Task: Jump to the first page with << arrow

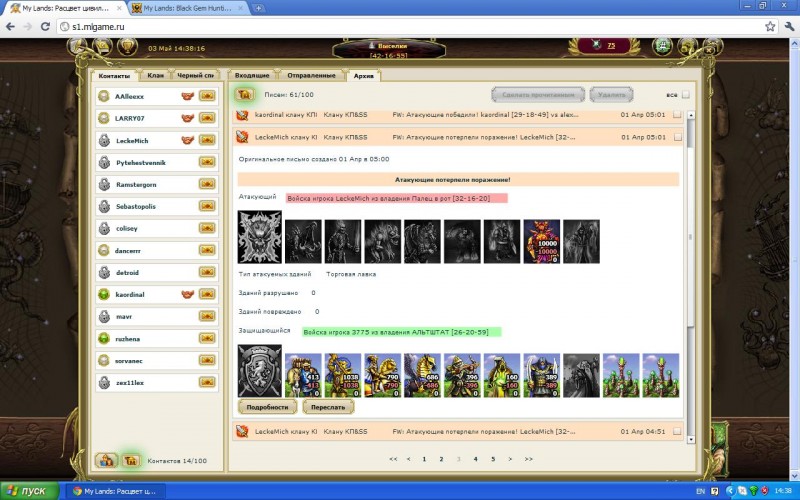Action: pos(393,459)
